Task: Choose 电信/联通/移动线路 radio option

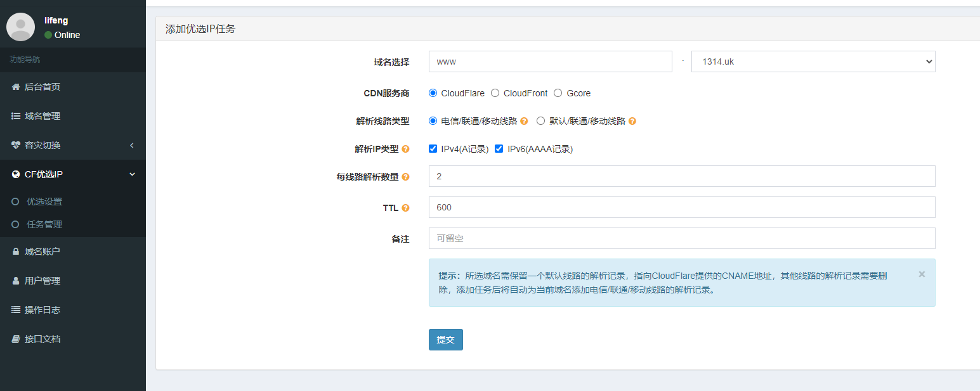Action: 433,121
